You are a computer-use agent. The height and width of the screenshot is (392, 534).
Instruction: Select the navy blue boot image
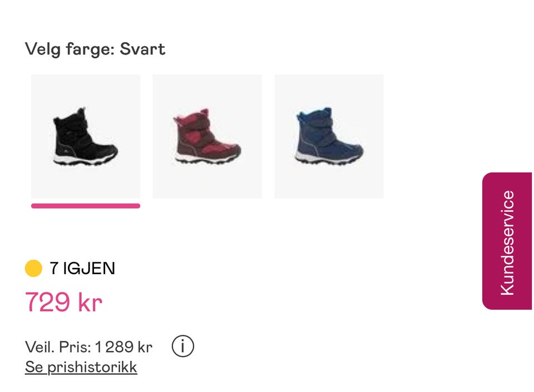[x=329, y=136]
